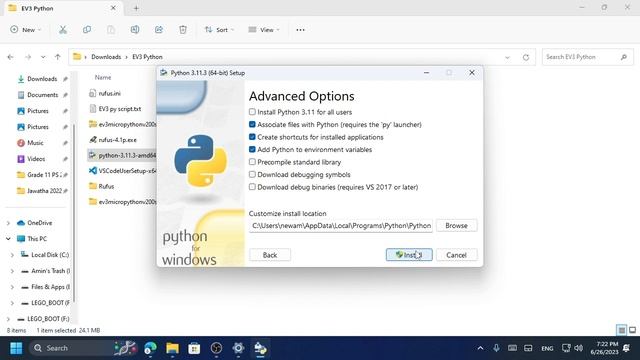Click ENG language indicator
Screen dimensions: 640x360
coord(547,348)
